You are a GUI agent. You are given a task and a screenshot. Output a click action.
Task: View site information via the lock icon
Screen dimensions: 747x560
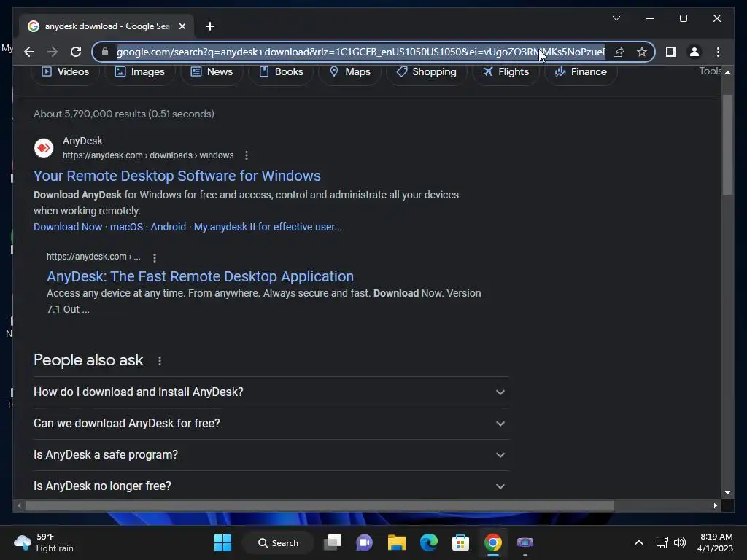(x=105, y=52)
